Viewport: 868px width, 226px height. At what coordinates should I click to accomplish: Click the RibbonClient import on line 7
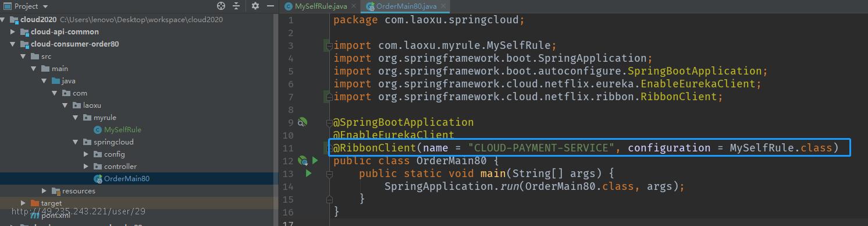528,97
